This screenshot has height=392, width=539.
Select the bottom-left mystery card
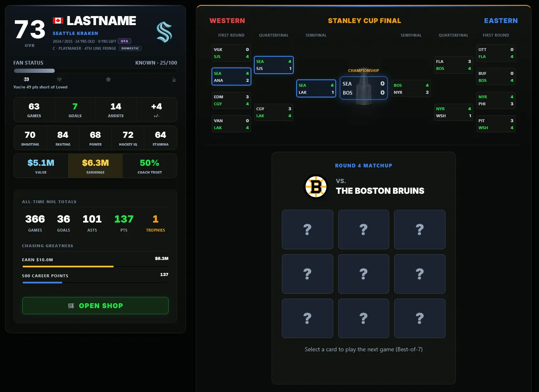307,318
